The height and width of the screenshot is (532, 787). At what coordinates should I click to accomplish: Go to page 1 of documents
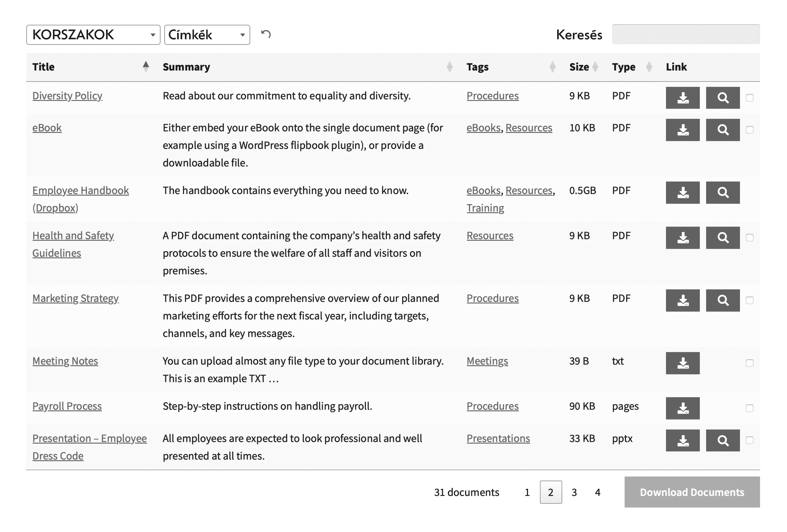tap(527, 492)
